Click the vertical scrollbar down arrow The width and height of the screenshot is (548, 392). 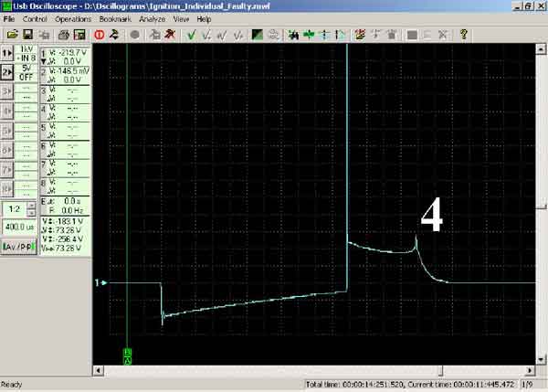pos(541,360)
